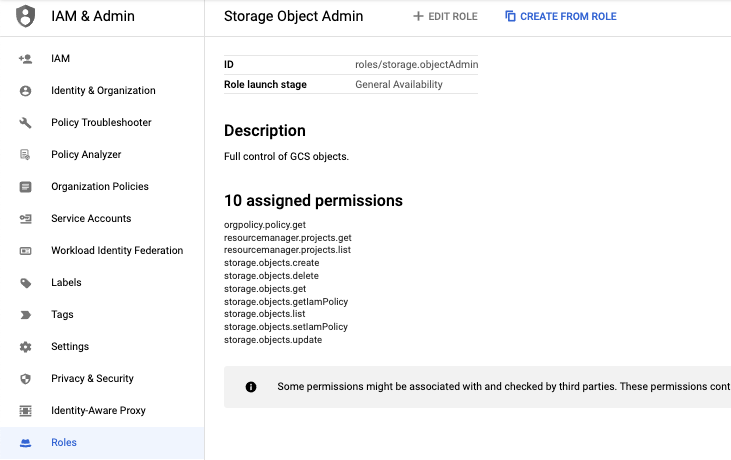Image resolution: width=731 pixels, height=460 pixels.
Task: Click the IAM add-person icon
Action: 26,59
